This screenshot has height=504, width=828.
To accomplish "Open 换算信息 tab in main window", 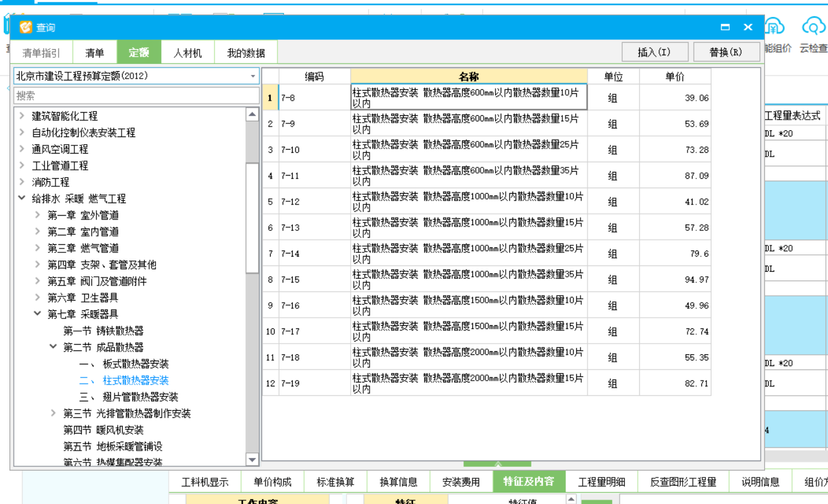I will [x=399, y=482].
